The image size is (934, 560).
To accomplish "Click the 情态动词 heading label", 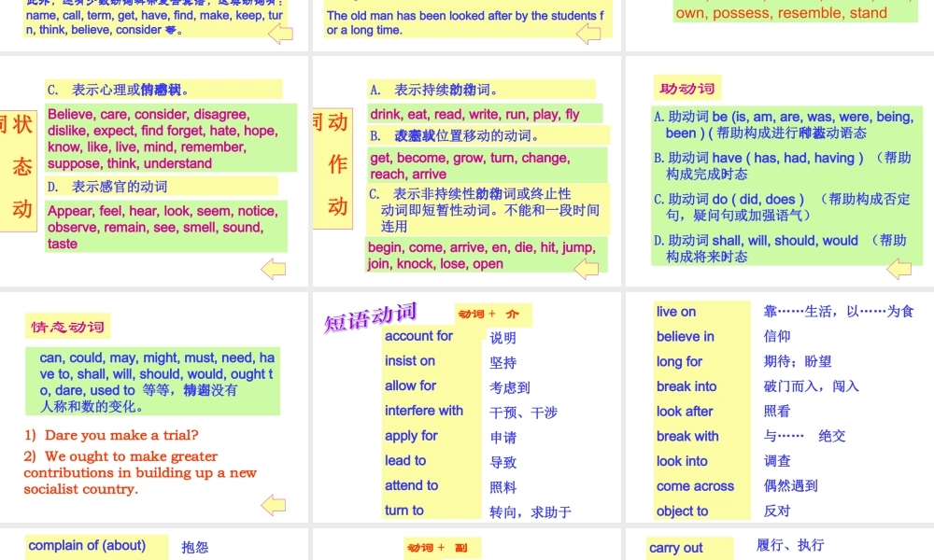I will click(67, 327).
